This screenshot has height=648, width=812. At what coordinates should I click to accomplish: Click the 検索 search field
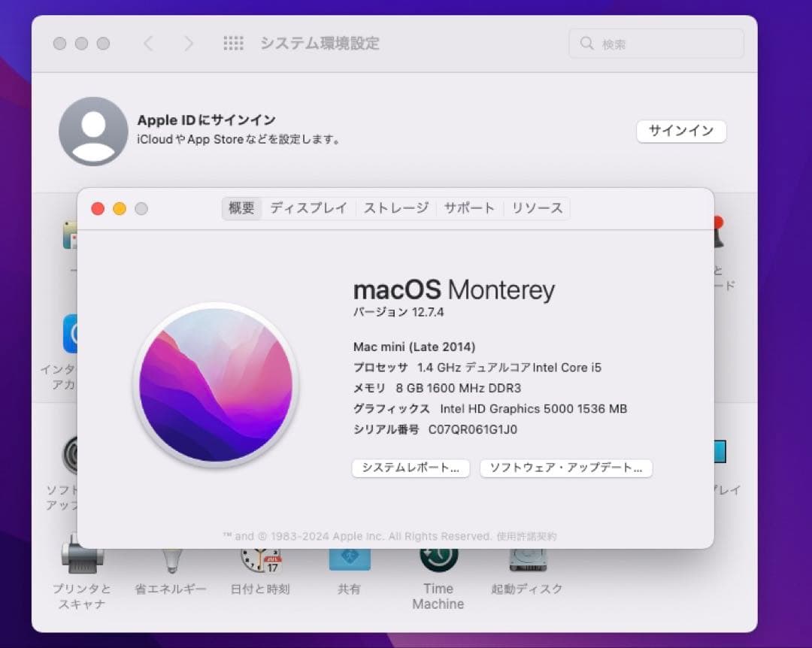656,43
